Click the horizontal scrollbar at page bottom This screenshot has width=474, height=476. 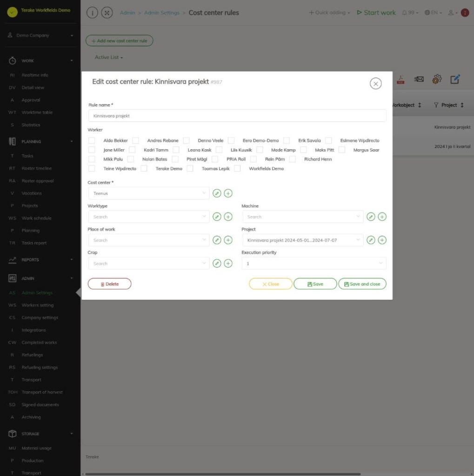223,474
